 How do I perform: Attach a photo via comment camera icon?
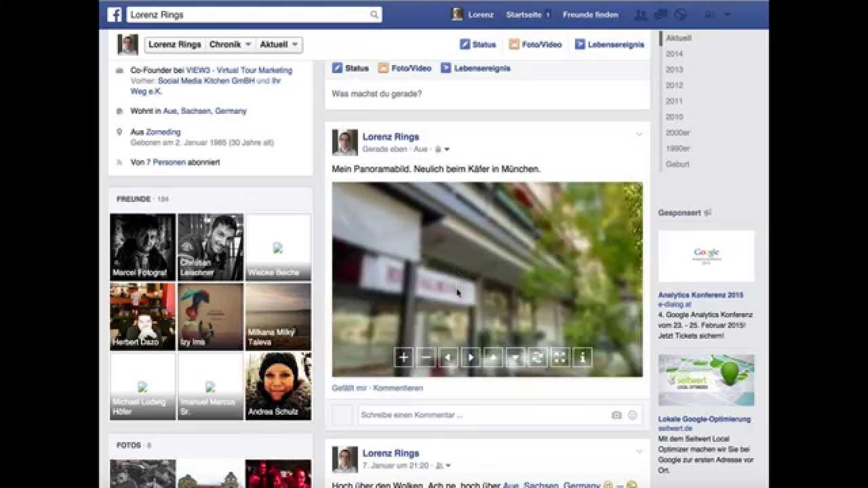[616, 415]
